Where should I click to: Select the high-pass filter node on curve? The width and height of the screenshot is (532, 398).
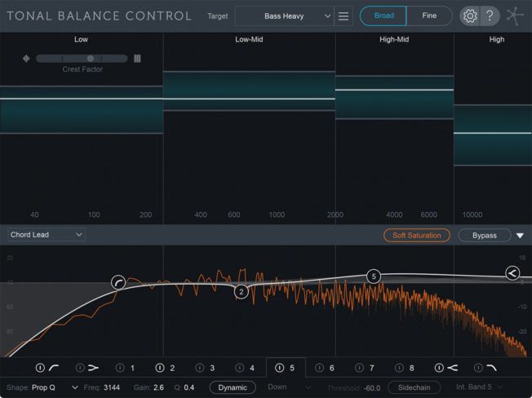119,282
